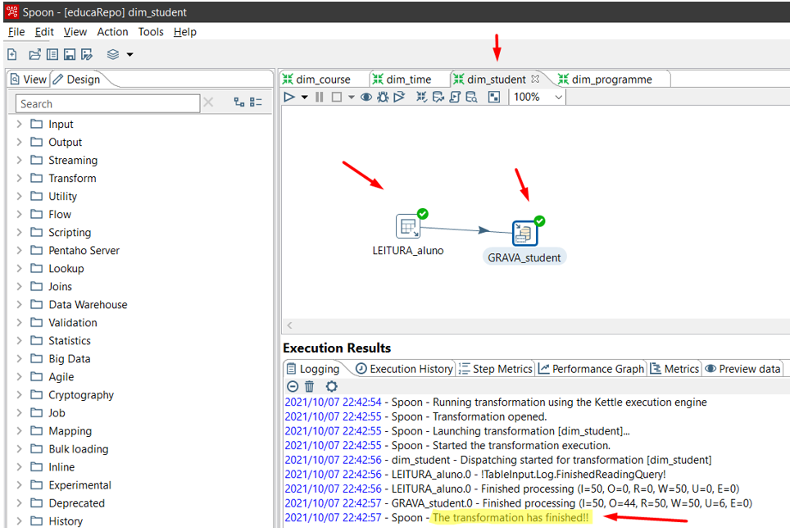Viewport: 790px width, 532px height.
Task: Click the Open file icon
Action: click(x=34, y=54)
